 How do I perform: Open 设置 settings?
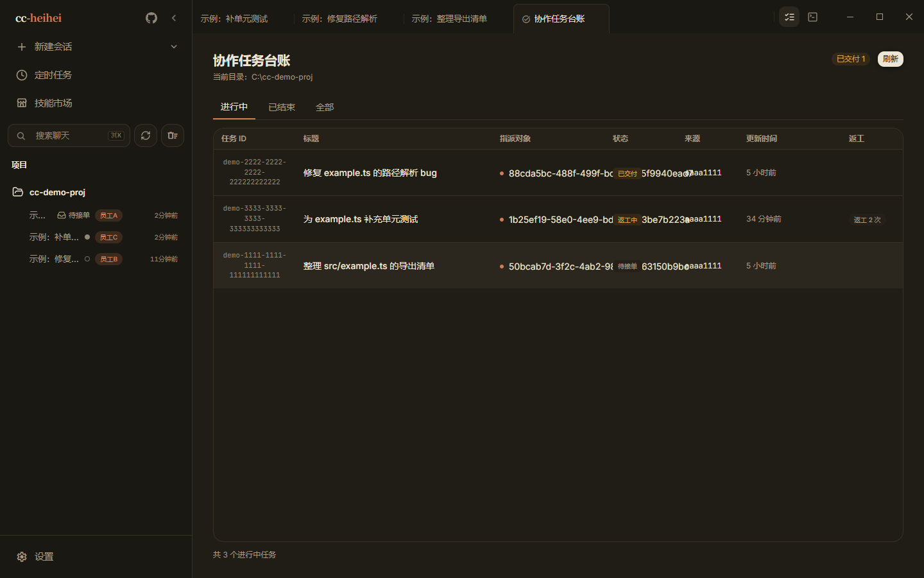(x=35, y=557)
